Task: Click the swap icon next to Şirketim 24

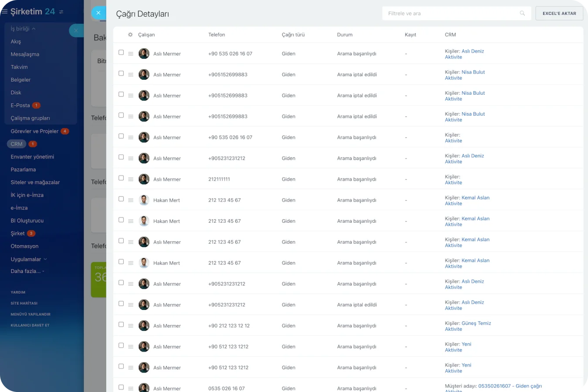Action: pos(61,12)
